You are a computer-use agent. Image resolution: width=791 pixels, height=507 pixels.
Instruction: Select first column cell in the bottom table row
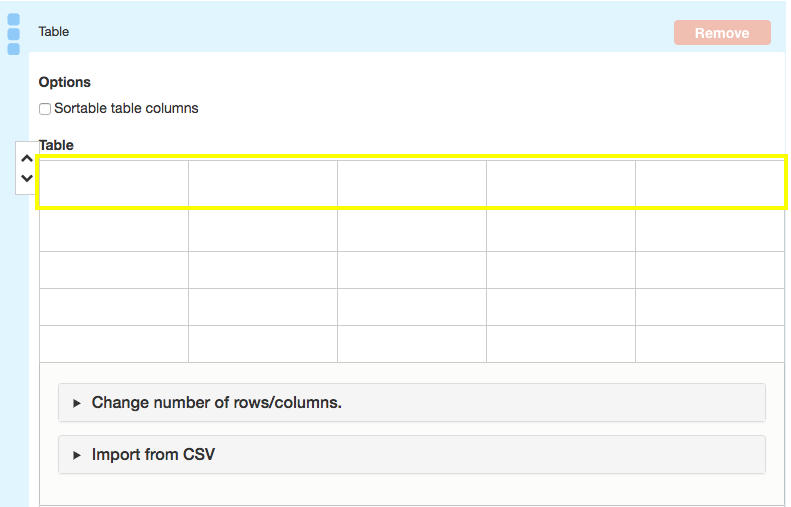click(114, 344)
